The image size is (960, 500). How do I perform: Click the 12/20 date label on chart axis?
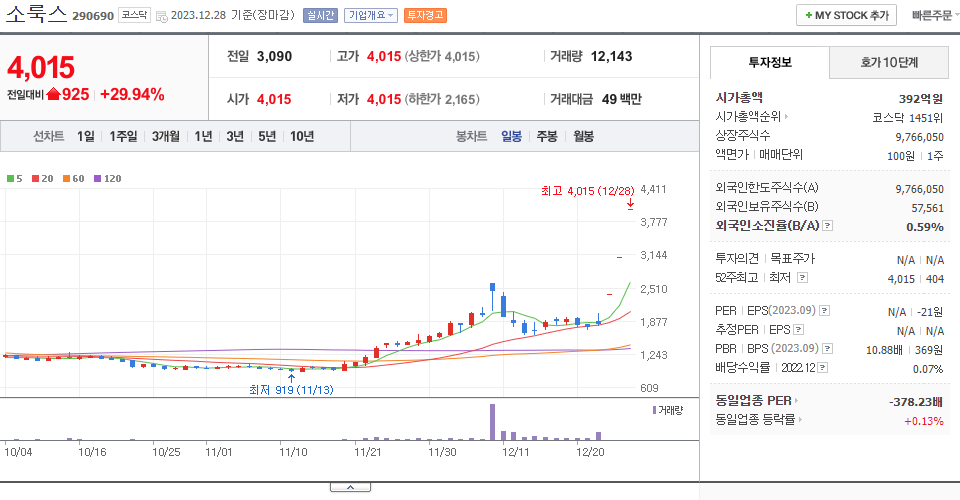[x=590, y=452]
